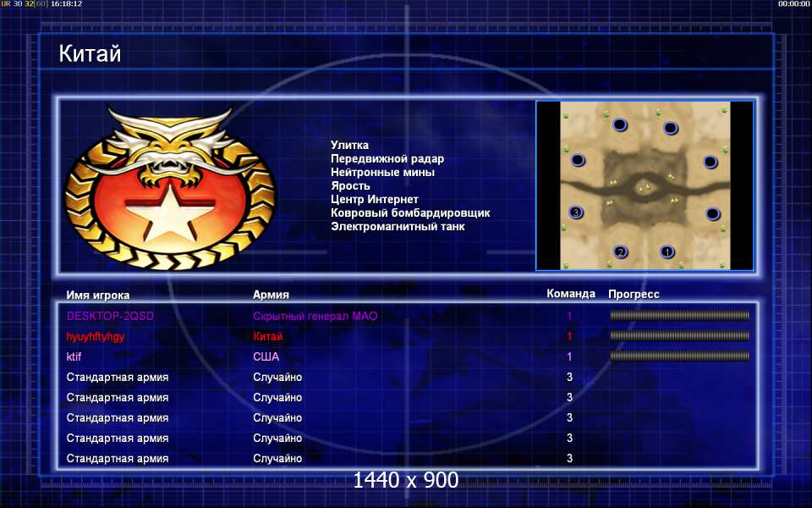Viewport: 812px width, 508px height.
Task: Select player name hyuyhftyhgy
Action: click(x=96, y=336)
